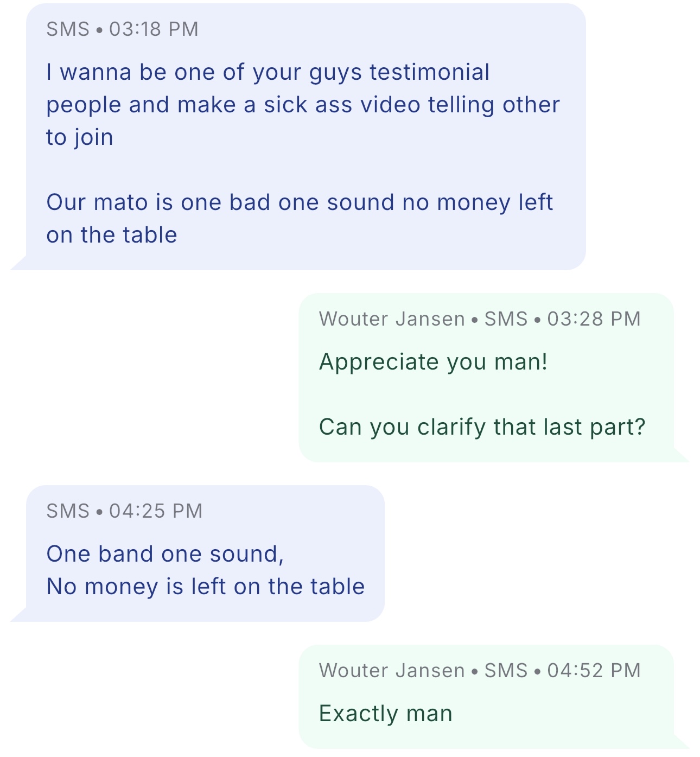Select the "One band one sound," line
The width and height of the screenshot is (700, 757).
165,554
